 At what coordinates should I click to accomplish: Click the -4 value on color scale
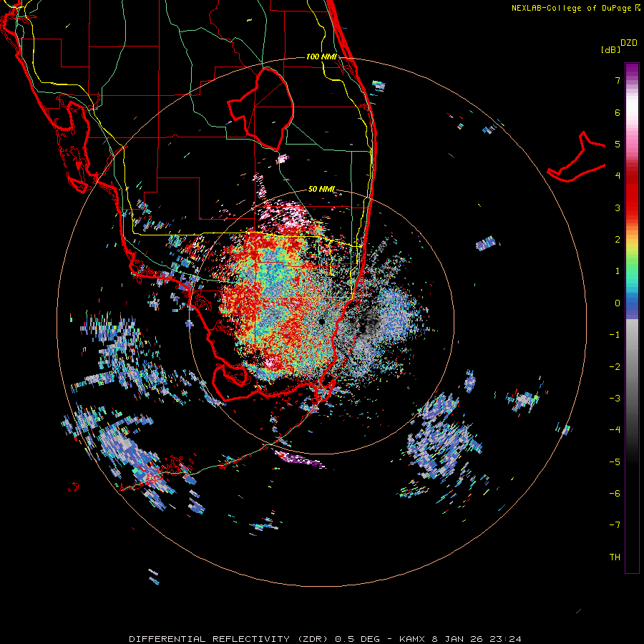pyautogui.click(x=615, y=430)
